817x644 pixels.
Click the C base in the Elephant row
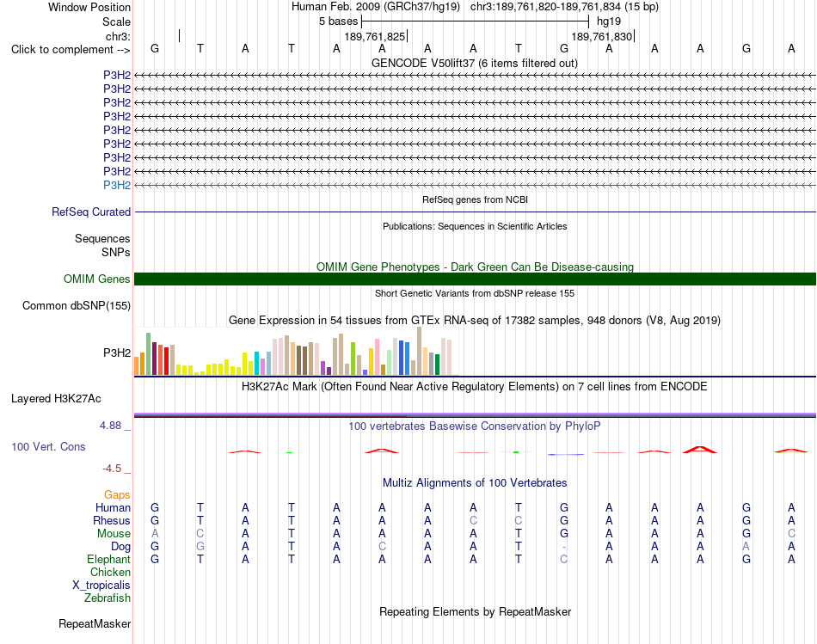point(564,559)
